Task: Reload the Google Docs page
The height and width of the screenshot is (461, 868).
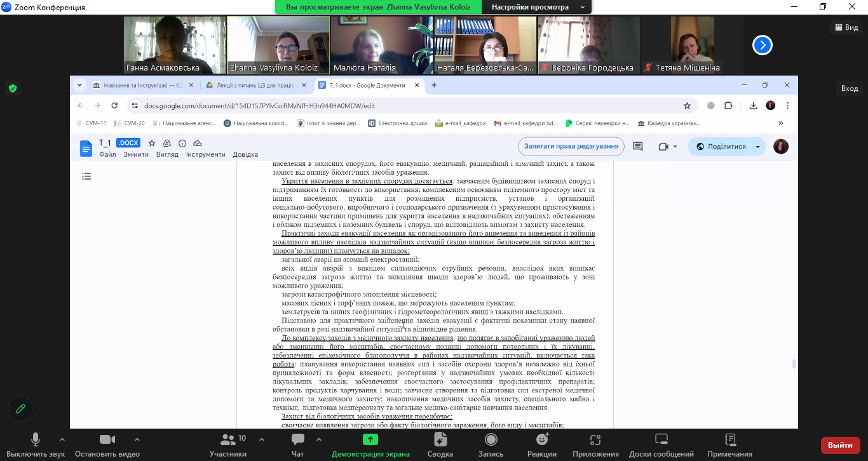Action: click(114, 105)
